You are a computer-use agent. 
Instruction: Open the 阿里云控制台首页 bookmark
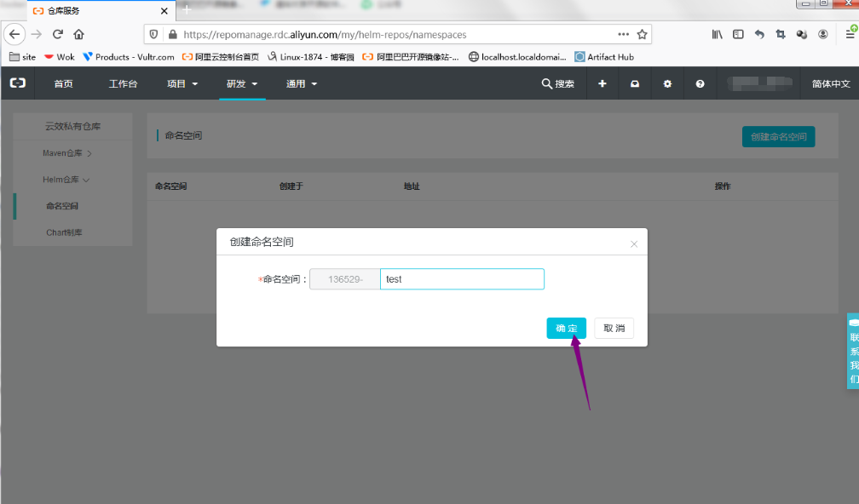220,57
